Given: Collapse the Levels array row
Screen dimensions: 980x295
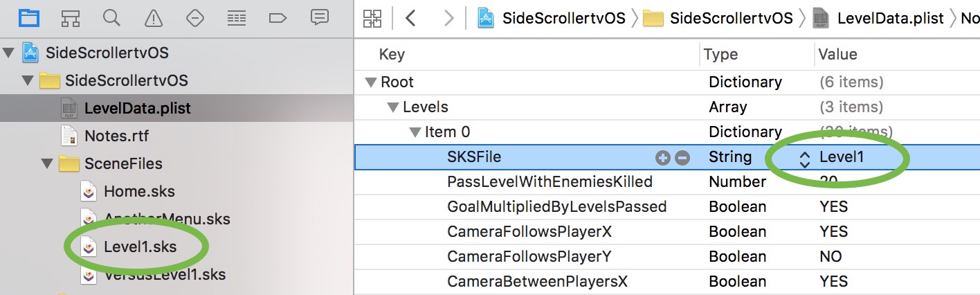Looking at the screenshot, I should [393, 107].
